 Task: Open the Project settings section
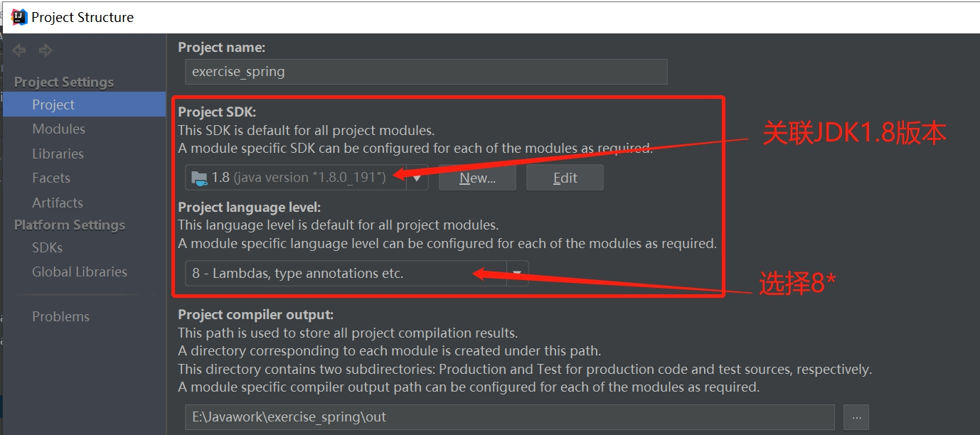53,104
